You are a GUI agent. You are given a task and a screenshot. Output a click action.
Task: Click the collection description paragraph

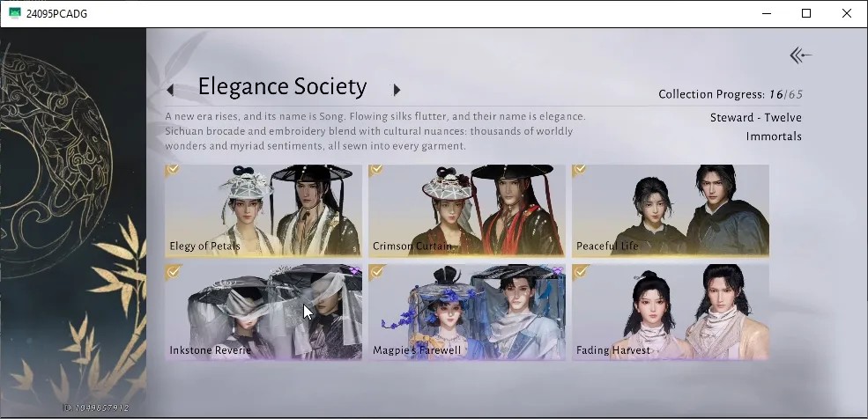click(x=375, y=131)
